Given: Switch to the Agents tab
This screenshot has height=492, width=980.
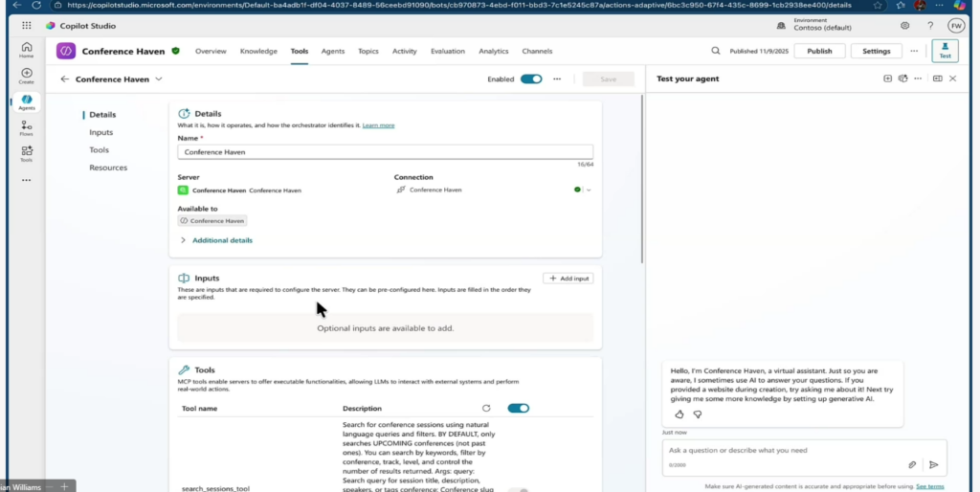Looking at the screenshot, I should pyautogui.click(x=332, y=52).
